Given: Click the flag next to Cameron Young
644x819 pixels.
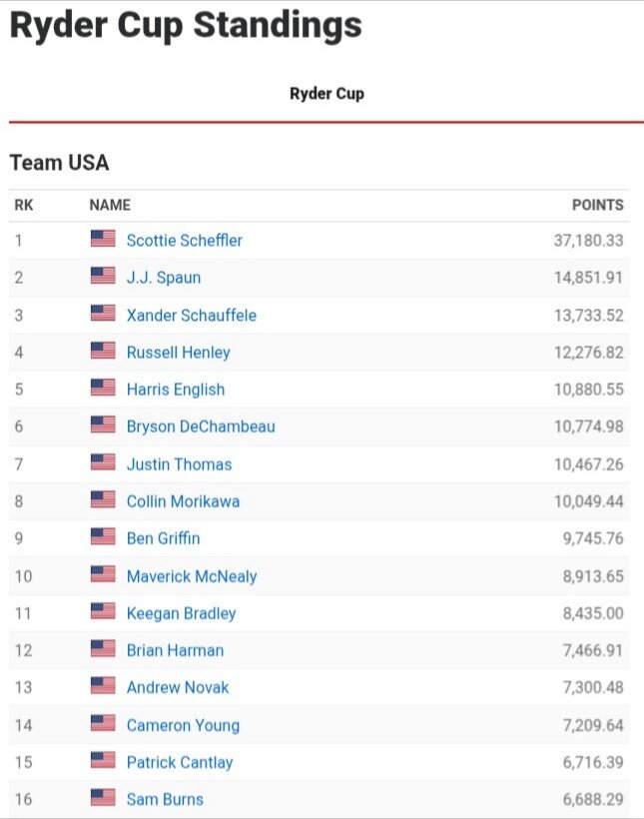Looking at the screenshot, I should (103, 723).
